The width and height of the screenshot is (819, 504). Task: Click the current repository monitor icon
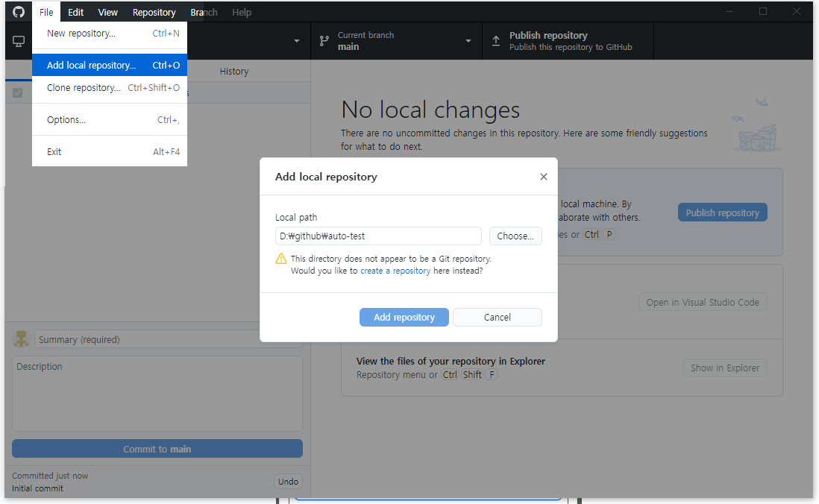click(19, 41)
